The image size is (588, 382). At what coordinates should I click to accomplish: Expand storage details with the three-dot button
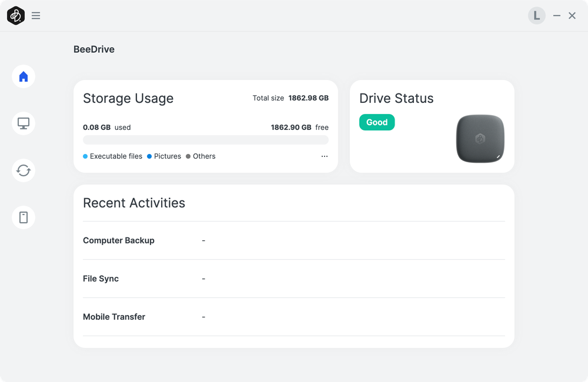point(325,156)
